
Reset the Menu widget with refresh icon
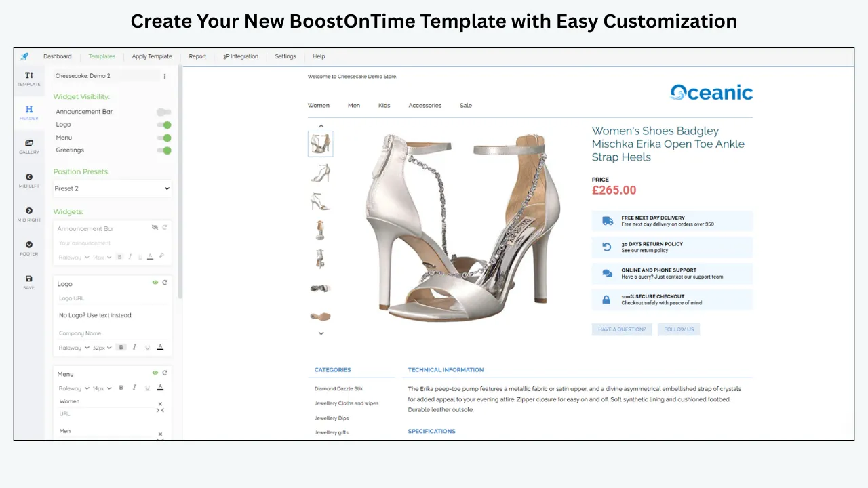pyautogui.click(x=165, y=373)
